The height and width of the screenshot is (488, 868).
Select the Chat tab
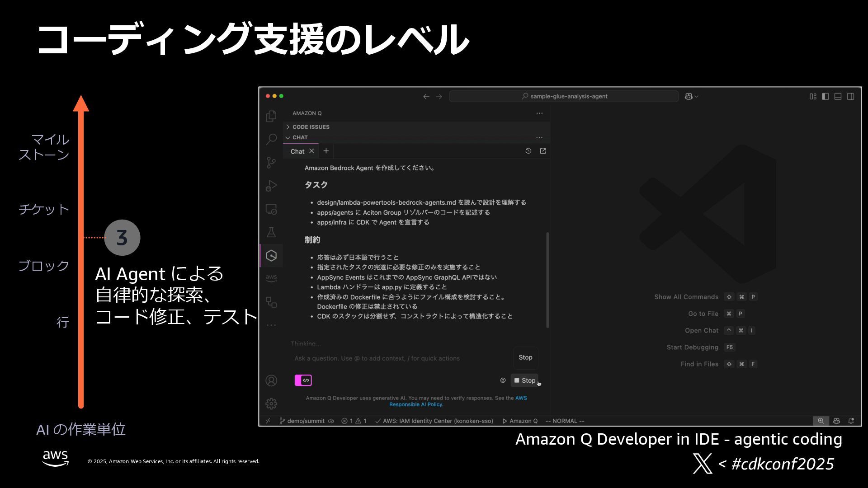tap(297, 151)
